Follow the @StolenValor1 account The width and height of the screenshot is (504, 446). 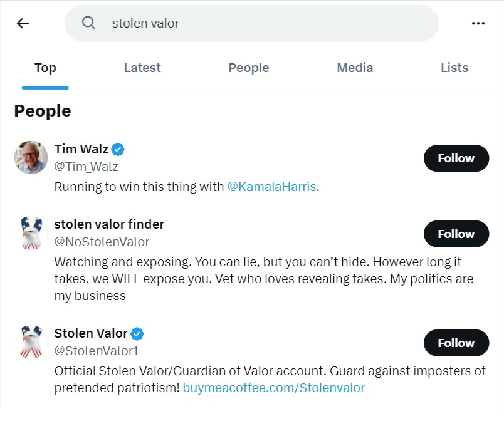456,343
